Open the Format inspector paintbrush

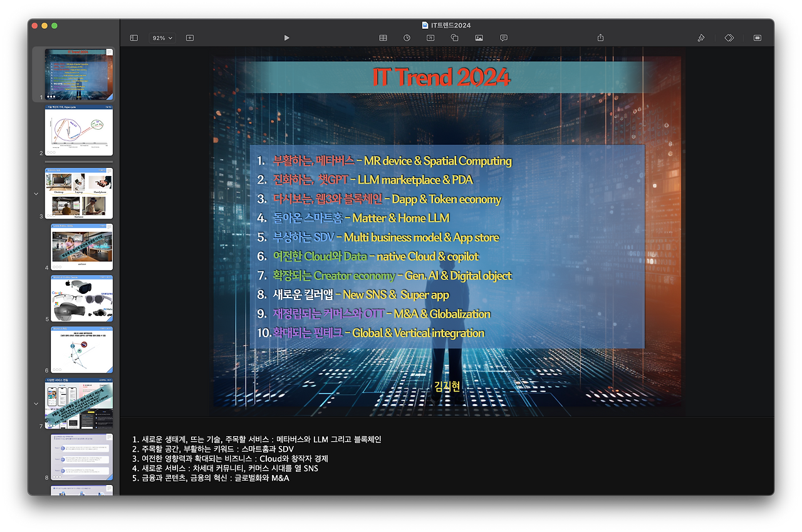pos(701,38)
